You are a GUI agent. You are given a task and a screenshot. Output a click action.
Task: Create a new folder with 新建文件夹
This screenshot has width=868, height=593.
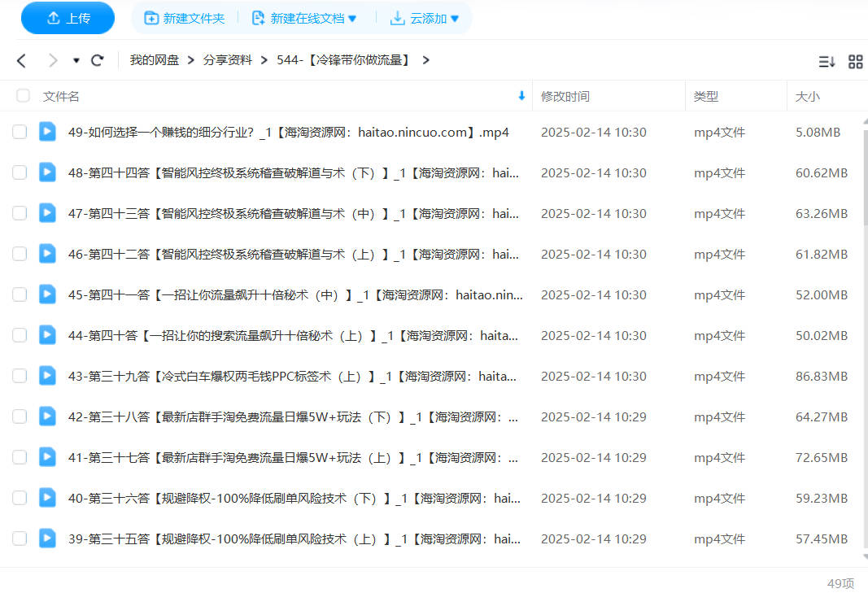(185, 18)
